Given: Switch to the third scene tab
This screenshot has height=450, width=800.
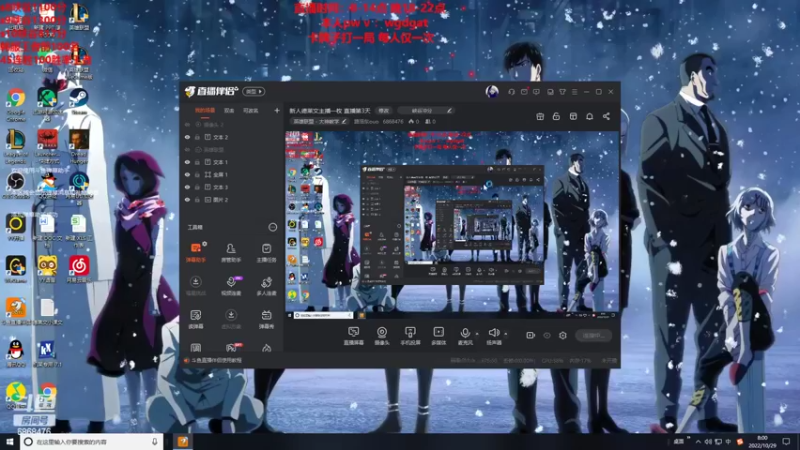Looking at the screenshot, I should pos(250,110).
